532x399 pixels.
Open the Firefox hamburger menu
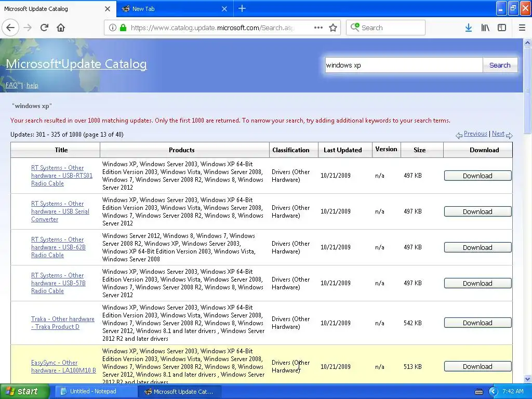522,28
